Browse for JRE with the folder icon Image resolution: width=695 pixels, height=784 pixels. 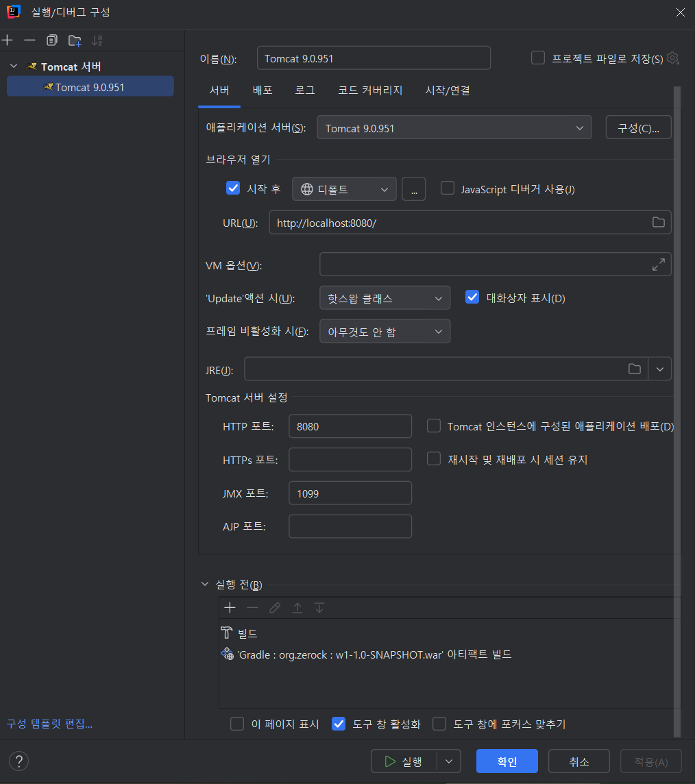635,369
